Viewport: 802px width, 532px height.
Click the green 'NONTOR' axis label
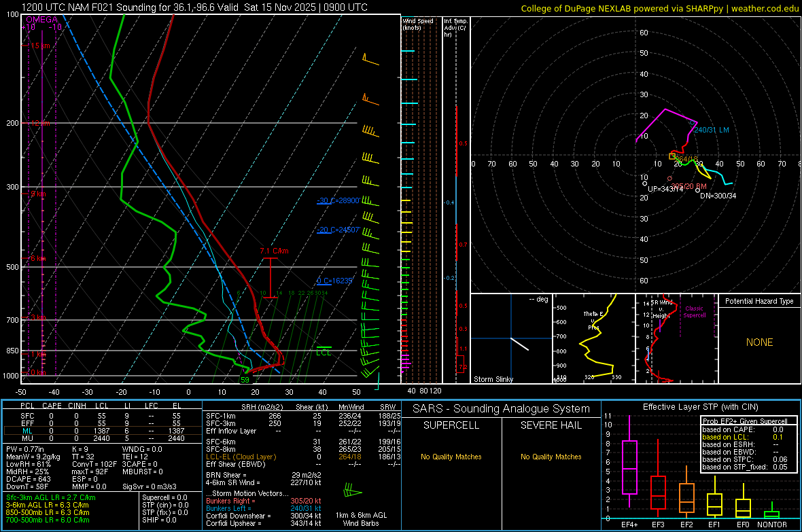(772, 525)
